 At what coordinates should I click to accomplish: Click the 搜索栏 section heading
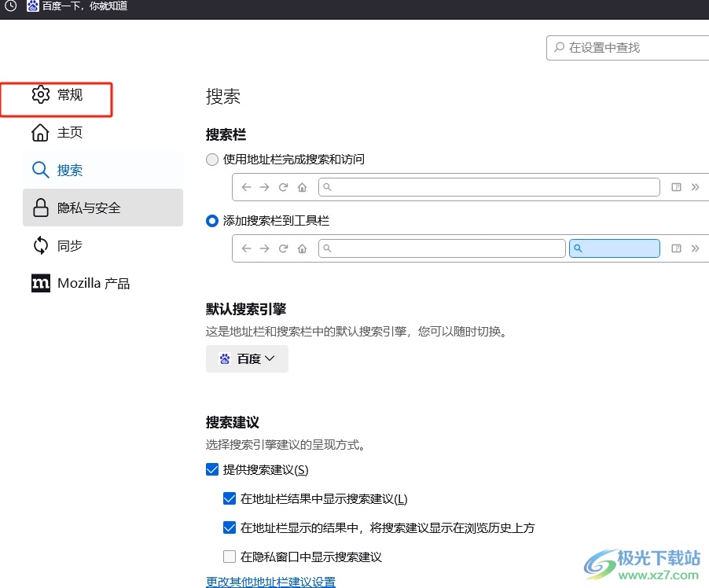(x=226, y=134)
